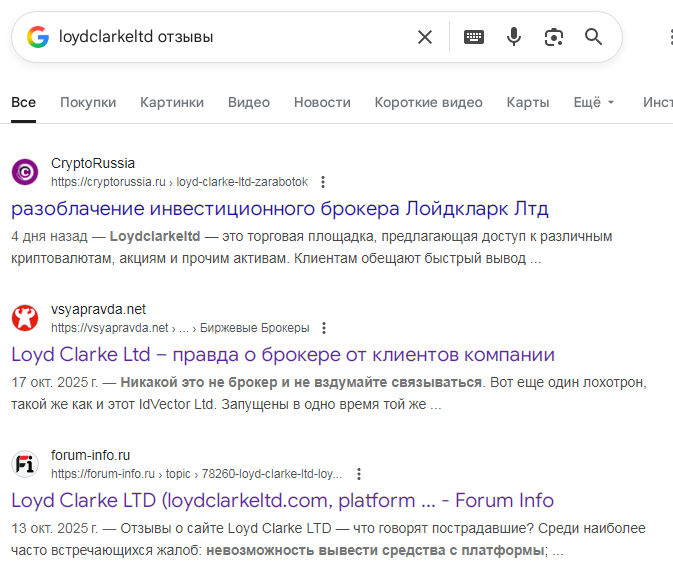673x570 pixels.
Task: Open the Карты tab
Action: tap(528, 103)
